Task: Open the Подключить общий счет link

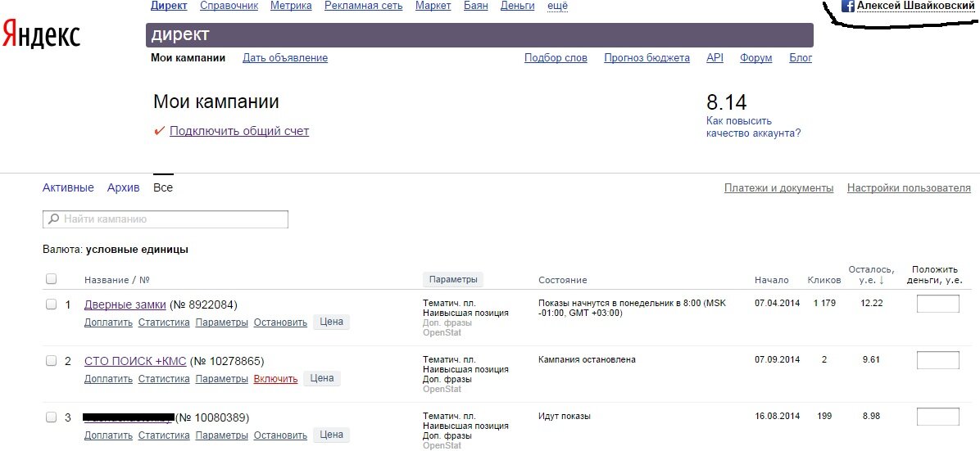Action: 239,131
